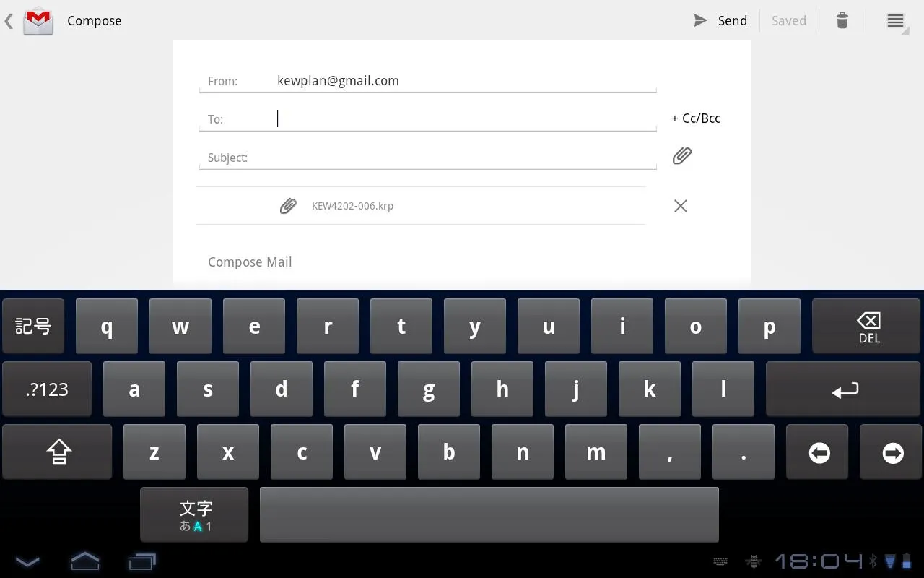Viewport: 924px width, 578px height.
Task: Toggle the Shift key
Action: click(57, 452)
